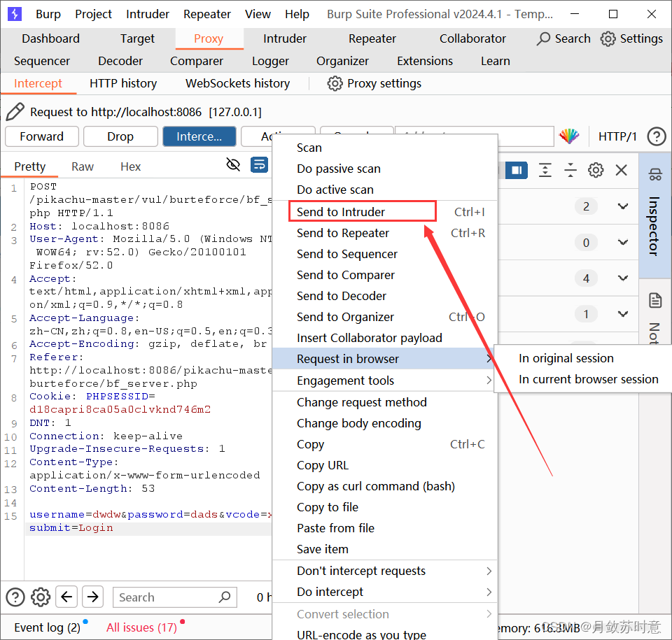Expand Do intercept submenu
672x640 pixels.
(x=385, y=592)
